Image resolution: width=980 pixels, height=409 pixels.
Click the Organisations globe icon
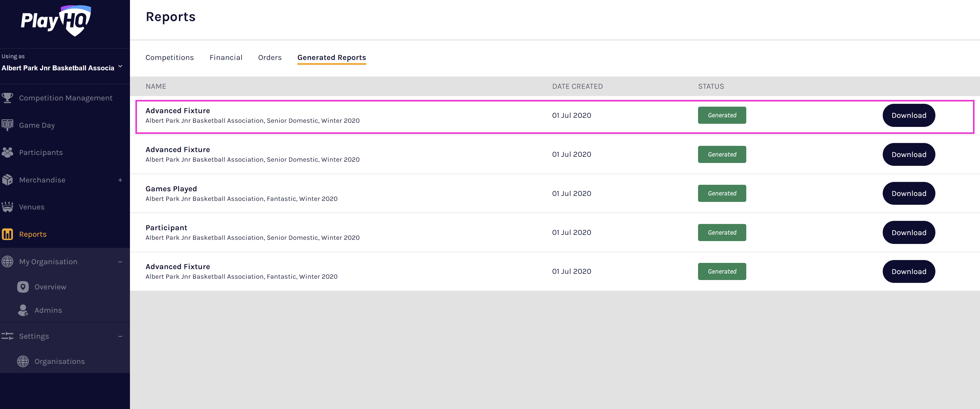click(23, 361)
